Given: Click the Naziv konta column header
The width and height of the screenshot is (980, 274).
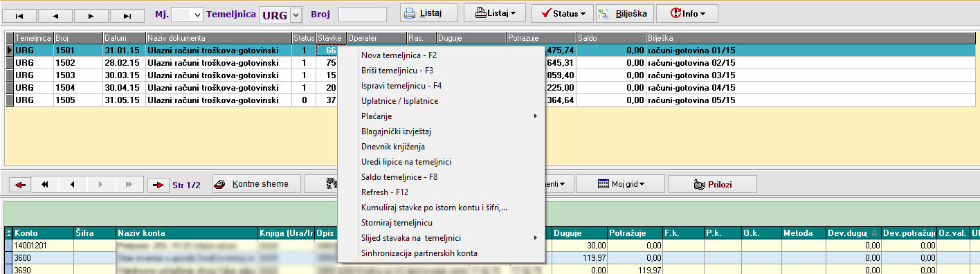Looking at the screenshot, I should [x=186, y=233].
